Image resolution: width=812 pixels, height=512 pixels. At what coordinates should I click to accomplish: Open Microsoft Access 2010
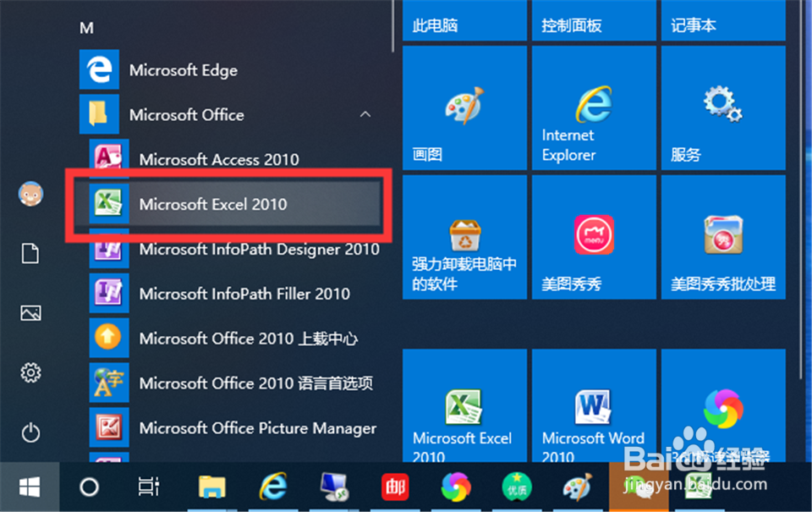[x=212, y=159]
